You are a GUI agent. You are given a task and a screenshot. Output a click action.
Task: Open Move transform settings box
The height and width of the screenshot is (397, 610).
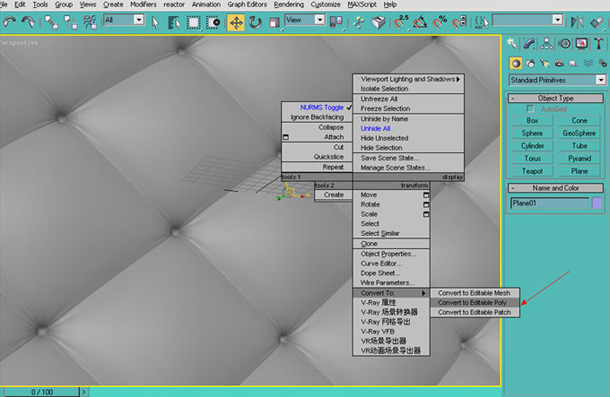pos(426,195)
